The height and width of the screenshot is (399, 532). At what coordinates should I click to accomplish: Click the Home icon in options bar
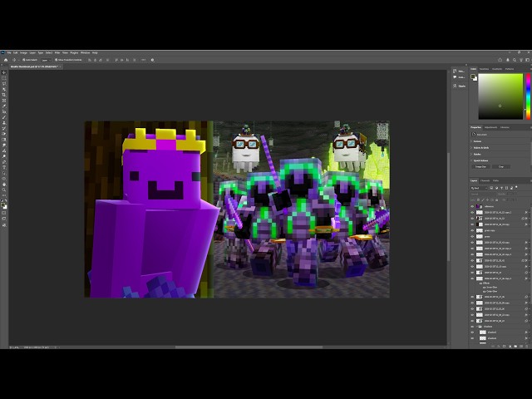[x=6, y=60]
